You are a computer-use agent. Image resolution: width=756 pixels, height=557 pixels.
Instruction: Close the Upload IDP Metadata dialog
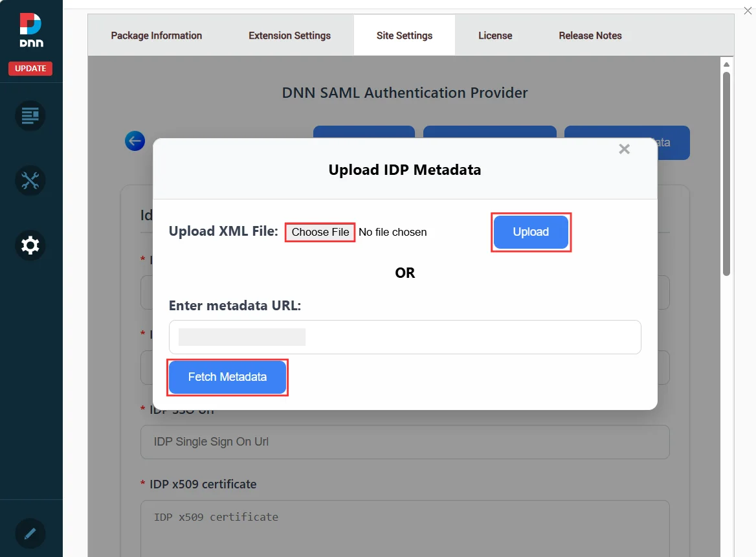tap(625, 149)
